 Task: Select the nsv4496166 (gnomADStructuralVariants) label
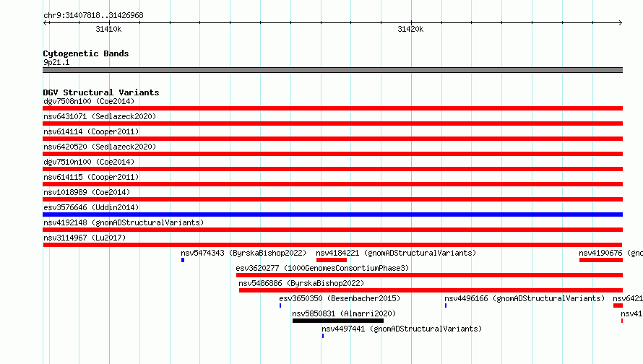[x=525, y=298]
